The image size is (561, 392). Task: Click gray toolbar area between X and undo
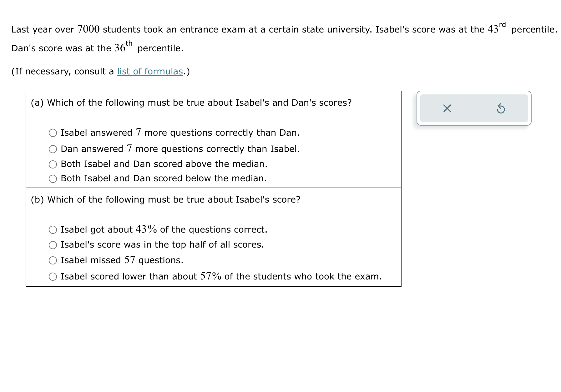point(474,108)
